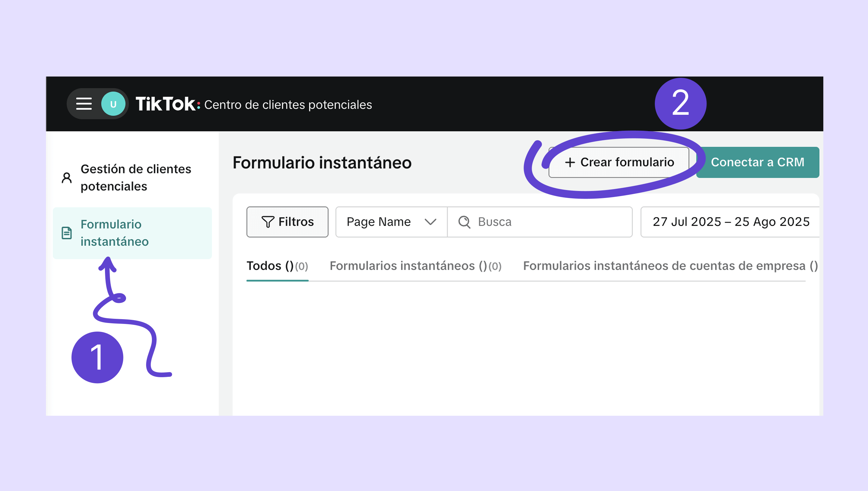The width and height of the screenshot is (868, 491).
Task: Click the funnel filter icon
Action: point(268,222)
